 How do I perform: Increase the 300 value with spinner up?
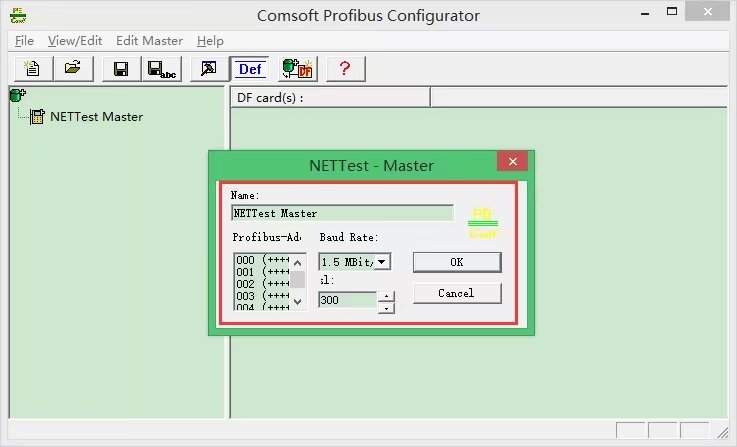386,296
